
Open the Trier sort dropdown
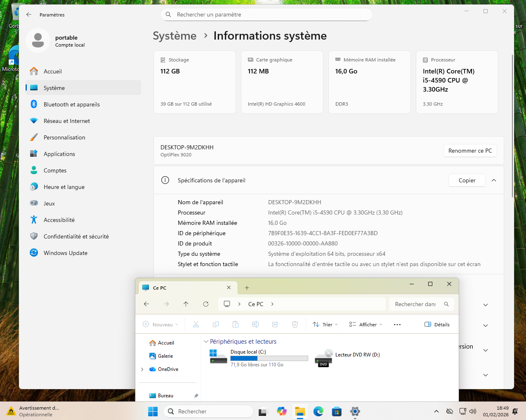click(325, 325)
